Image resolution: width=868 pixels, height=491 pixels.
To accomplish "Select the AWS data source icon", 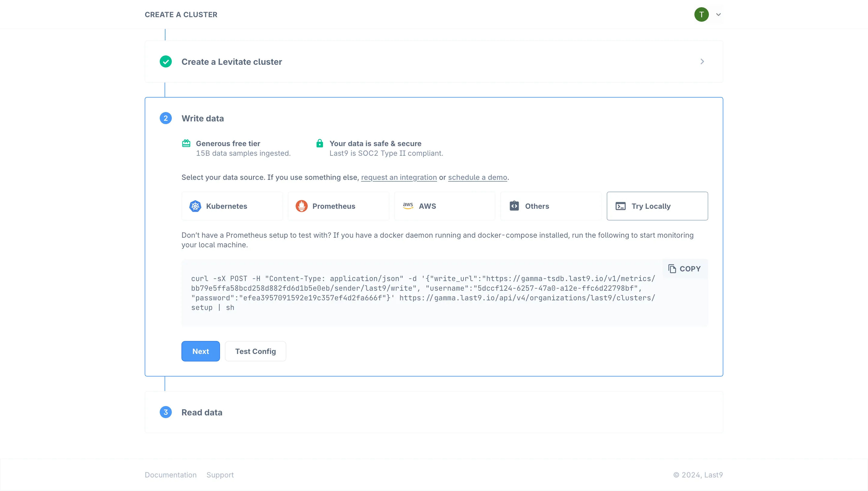I will pos(408,206).
